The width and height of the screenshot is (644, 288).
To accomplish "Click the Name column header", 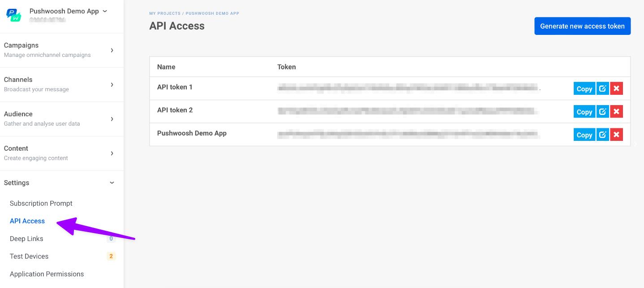I will click(166, 67).
